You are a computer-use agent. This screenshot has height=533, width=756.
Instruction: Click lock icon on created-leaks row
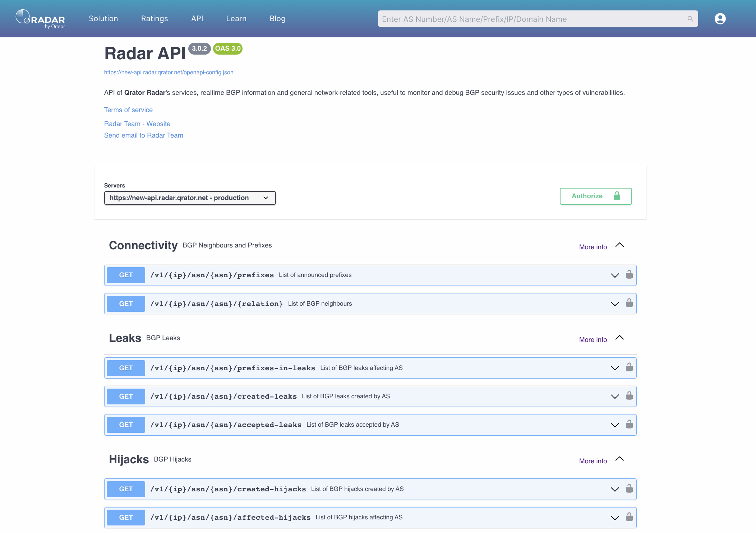click(629, 396)
